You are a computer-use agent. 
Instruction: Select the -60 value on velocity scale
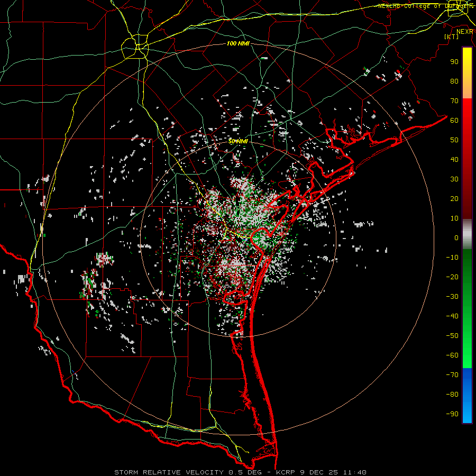pyautogui.click(x=452, y=355)
